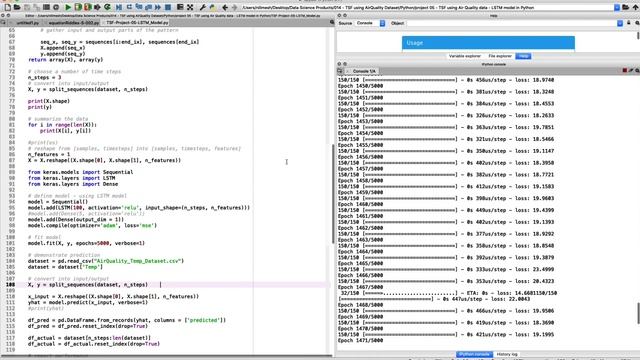Click the 'return array(X), array(y)' line

pyautogui.click(x=66, y=60)
